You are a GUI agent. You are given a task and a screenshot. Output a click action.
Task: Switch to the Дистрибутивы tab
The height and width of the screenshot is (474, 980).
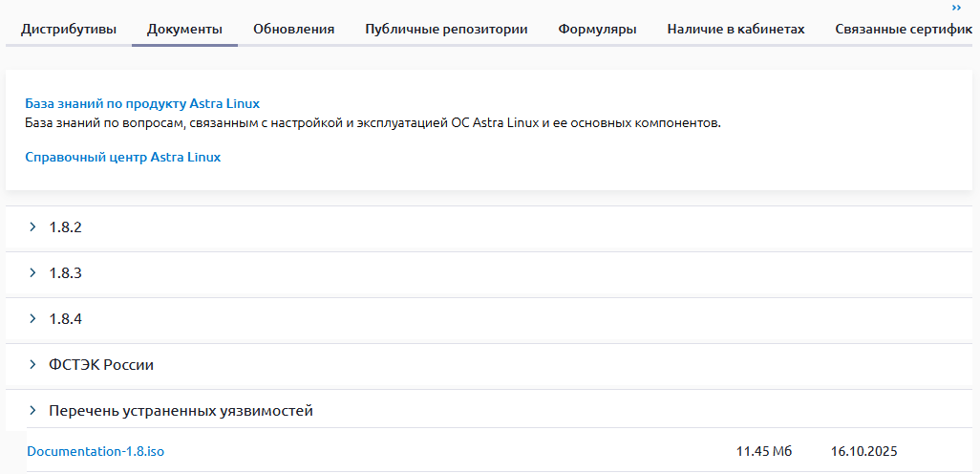pos(69,30)
